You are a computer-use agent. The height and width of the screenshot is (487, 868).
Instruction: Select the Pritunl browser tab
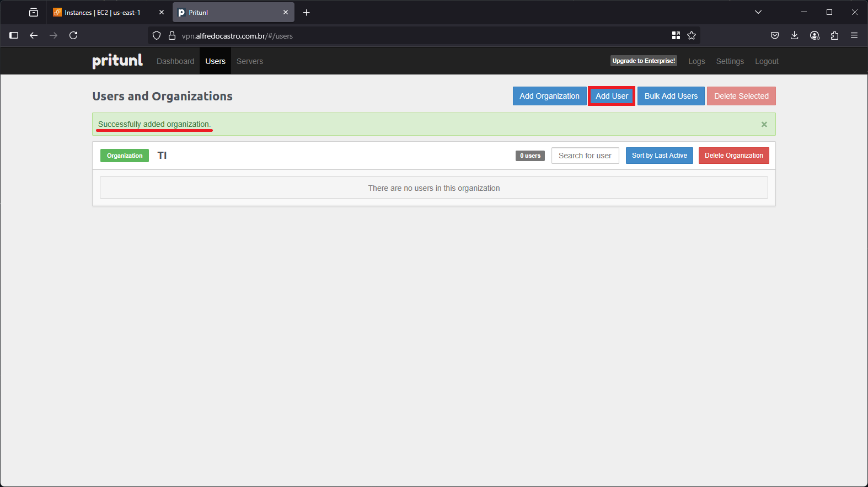point(233,12)
